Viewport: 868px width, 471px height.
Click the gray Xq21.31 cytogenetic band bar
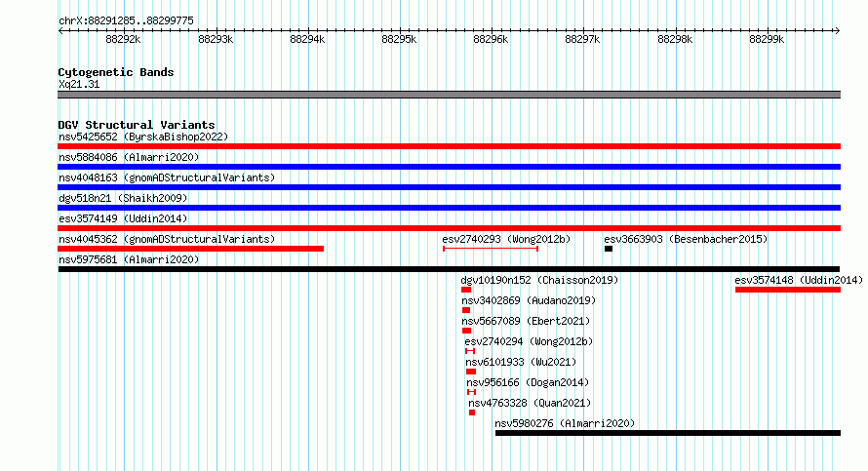click(449, 95)
